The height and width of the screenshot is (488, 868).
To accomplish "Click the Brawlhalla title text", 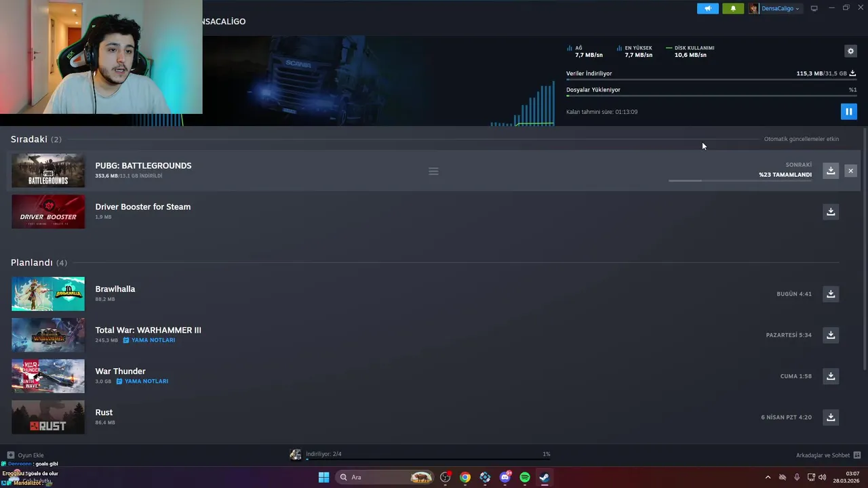I will 115,289.
